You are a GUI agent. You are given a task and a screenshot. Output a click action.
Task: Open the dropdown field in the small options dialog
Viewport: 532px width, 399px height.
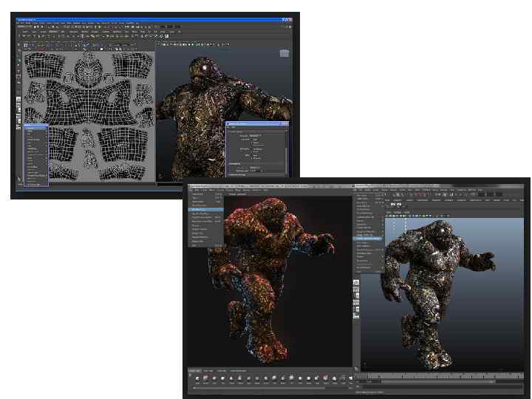(256, 135)
